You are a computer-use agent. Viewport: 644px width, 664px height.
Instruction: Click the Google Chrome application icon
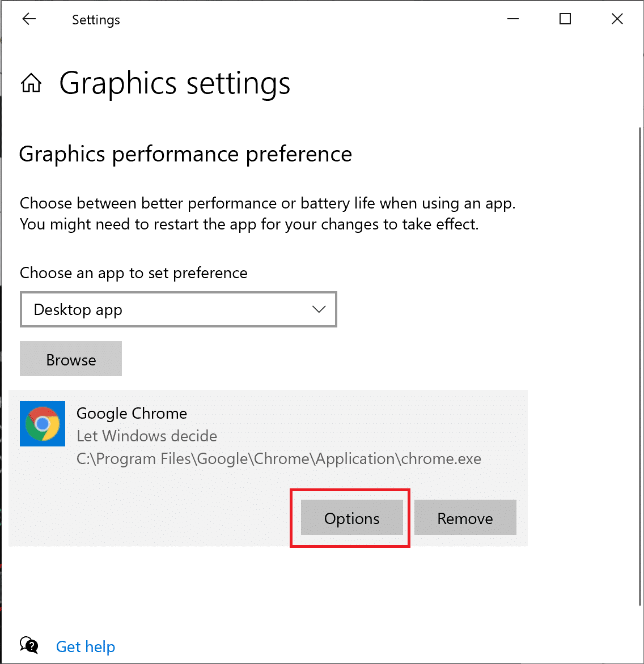43,424
